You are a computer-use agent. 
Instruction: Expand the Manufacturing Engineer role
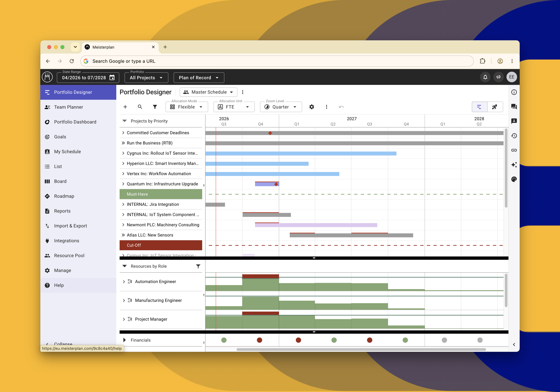click(124, 300)
